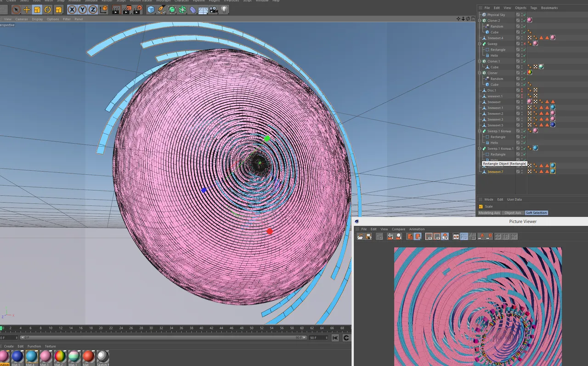
Task: Collapse the Cloner object tree
Action: click(480, 73)
